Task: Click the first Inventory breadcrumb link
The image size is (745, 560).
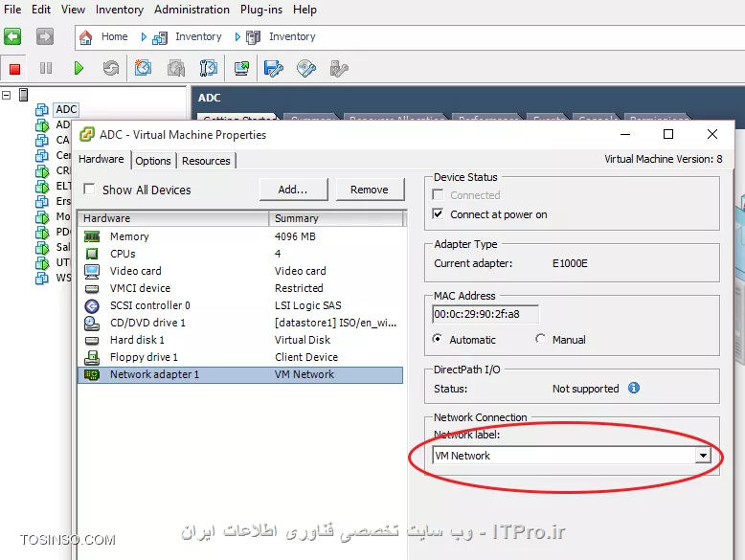Action: (x=198, y=36)
